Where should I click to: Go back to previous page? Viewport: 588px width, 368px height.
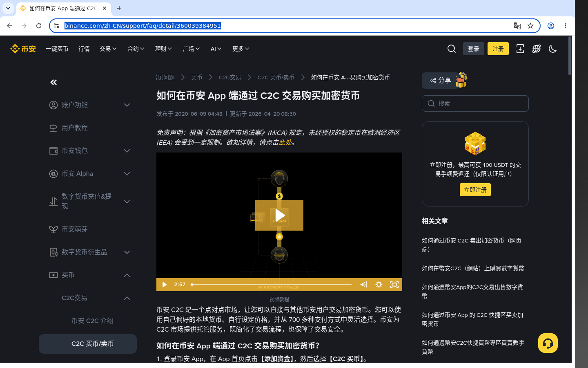pyautogui.click(x=9, y=26)
